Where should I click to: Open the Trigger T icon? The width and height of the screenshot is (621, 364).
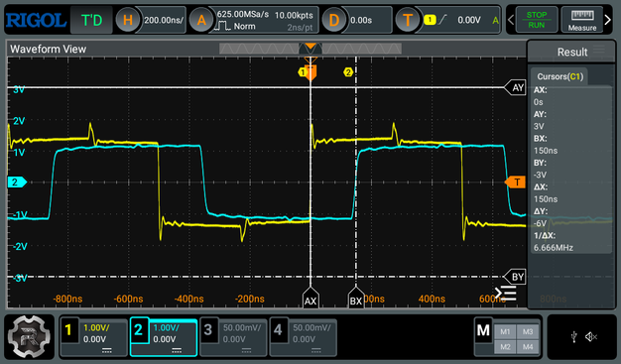tap(408, 20)
